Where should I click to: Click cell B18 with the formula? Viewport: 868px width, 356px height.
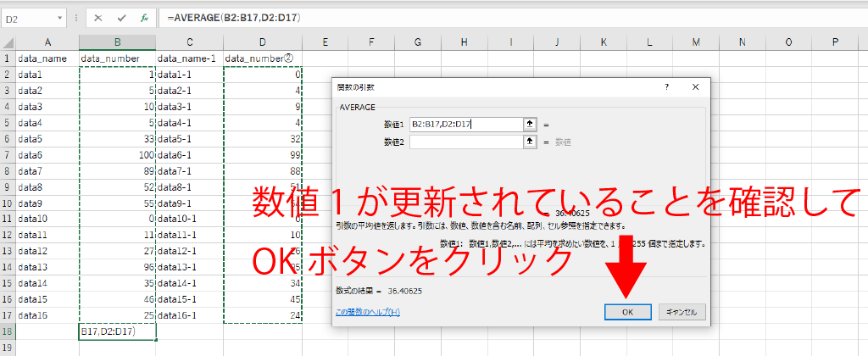(117, 331)
